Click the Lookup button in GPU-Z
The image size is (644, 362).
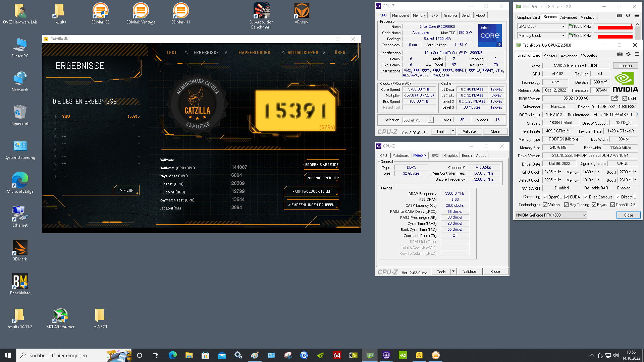[625, 66]
